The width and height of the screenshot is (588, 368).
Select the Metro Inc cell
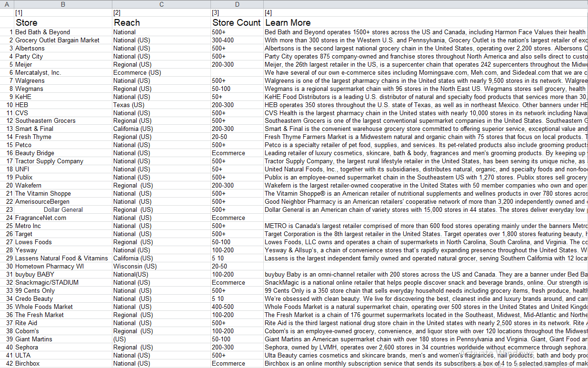click(63, 226)
